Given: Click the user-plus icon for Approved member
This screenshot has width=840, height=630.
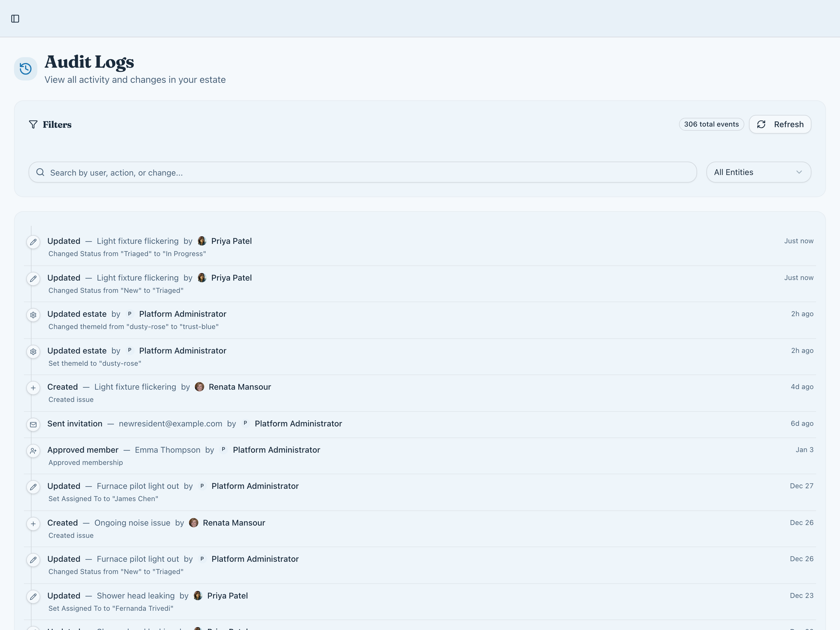Looking at the screenshot, I should click(34, 451).
